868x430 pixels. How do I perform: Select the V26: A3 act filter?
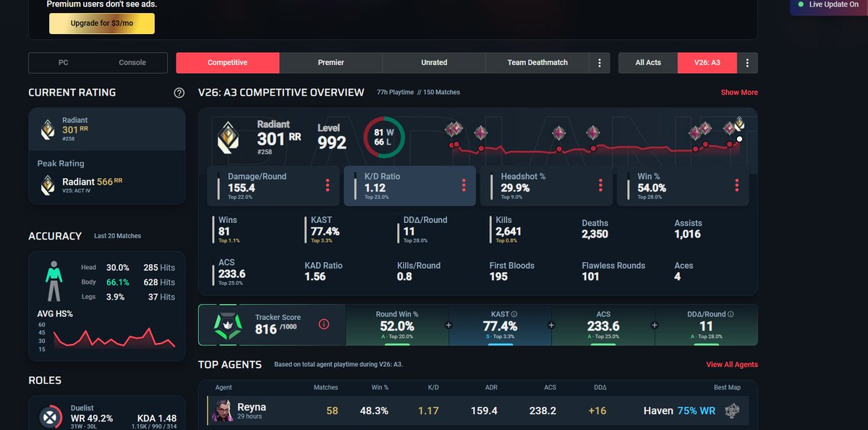coord(707,63)
